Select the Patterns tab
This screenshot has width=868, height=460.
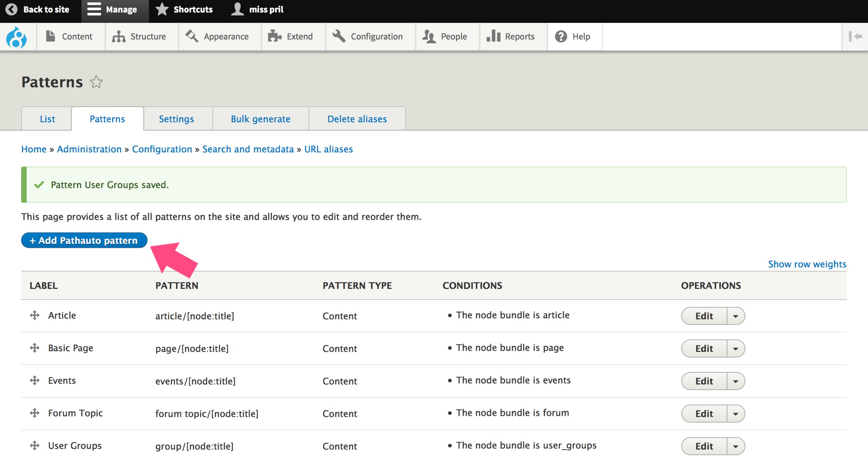107,119
